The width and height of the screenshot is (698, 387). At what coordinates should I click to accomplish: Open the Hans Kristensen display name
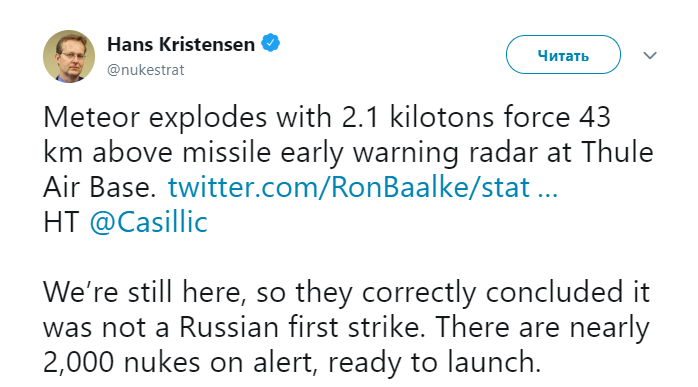click(x=181, y=44)
